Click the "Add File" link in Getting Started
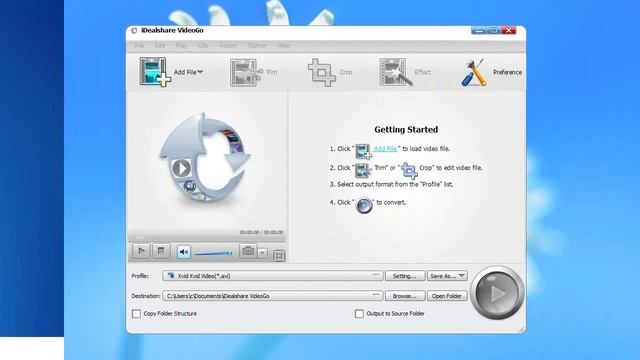This screenshot has height=360, width=640. coord(386,149)
